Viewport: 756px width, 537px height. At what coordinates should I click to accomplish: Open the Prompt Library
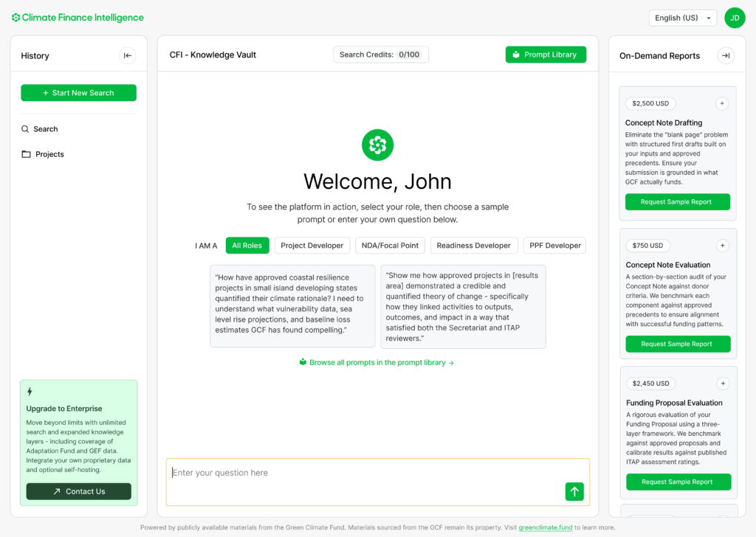click(546, 55)
